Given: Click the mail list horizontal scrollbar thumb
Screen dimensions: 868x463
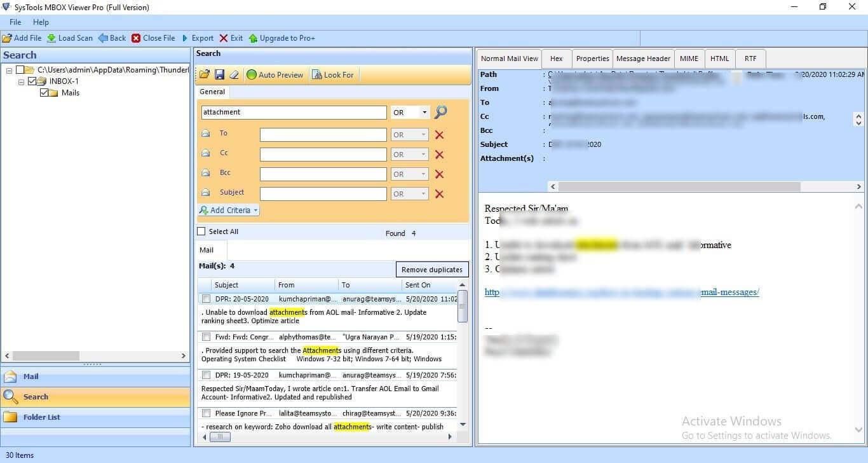Looking at the screenshot, I should (x=220, y=437).
